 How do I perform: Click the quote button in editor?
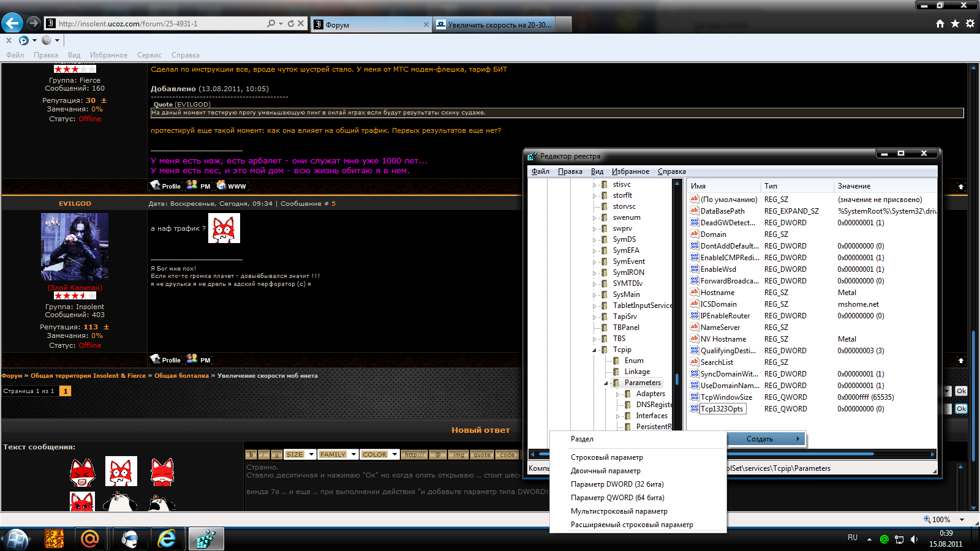pos(482,454)
